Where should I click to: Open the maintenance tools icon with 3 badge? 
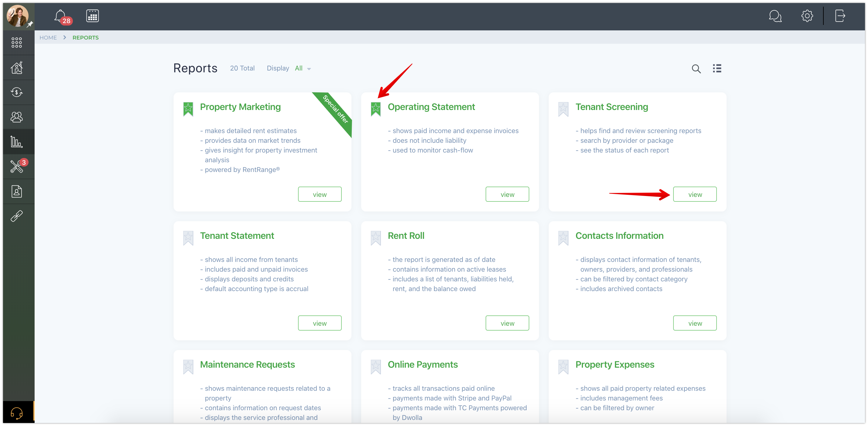[16, 166]
